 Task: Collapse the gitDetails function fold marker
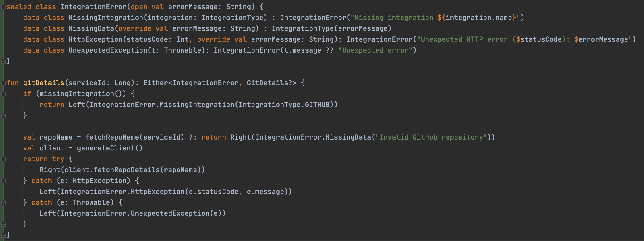(x=3, y=83)
